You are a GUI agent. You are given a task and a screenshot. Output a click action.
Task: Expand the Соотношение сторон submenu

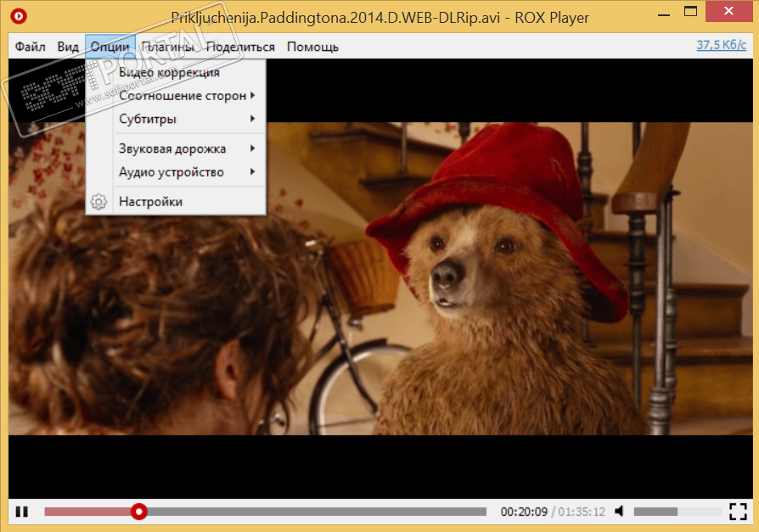tap(176, 96)
